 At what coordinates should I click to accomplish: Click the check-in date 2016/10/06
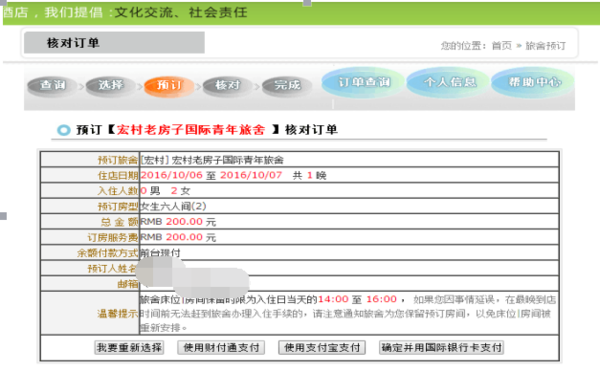pyautogui.click(x=171, y=175)
